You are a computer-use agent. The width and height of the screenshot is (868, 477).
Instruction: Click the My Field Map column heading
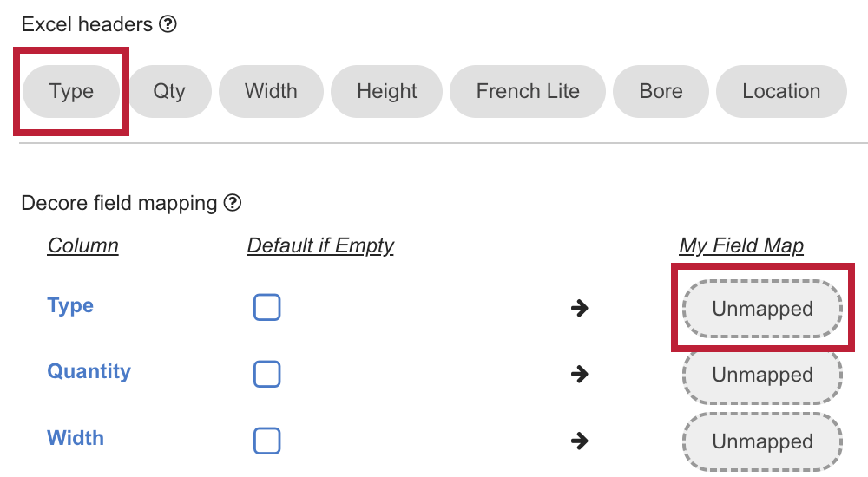tap(741, 245)
